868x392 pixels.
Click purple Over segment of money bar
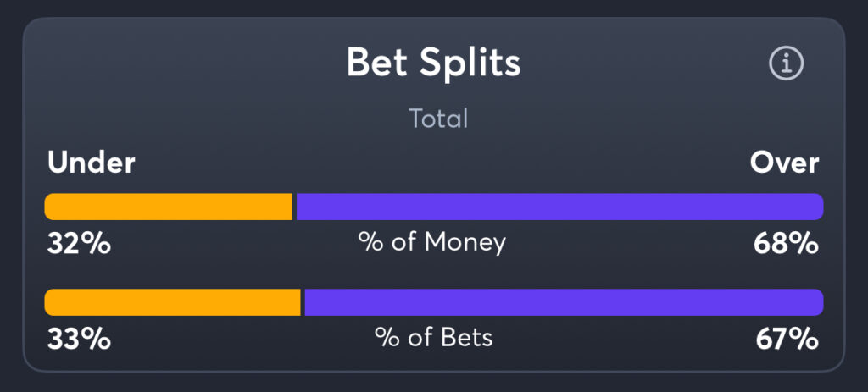559,207
